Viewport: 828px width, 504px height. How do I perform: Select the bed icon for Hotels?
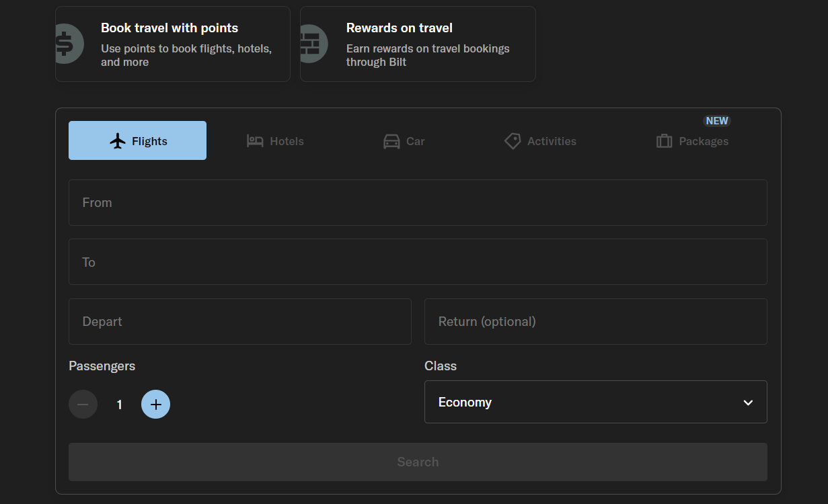point(255,141)
